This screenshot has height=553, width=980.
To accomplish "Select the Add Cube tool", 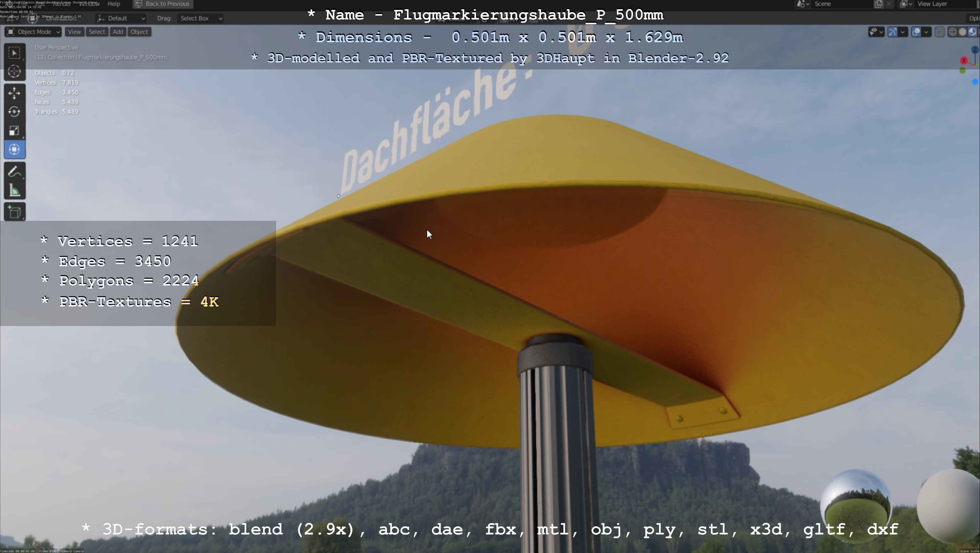I will pyautogui.click(x=14, y=212).
